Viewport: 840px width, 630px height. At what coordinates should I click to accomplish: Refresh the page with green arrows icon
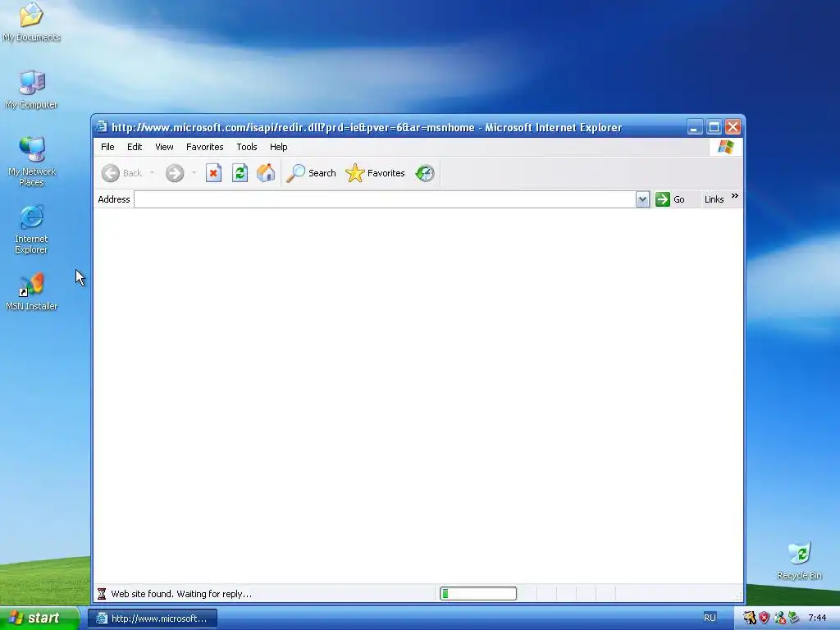pyautogui.click(x=240, y=173)
